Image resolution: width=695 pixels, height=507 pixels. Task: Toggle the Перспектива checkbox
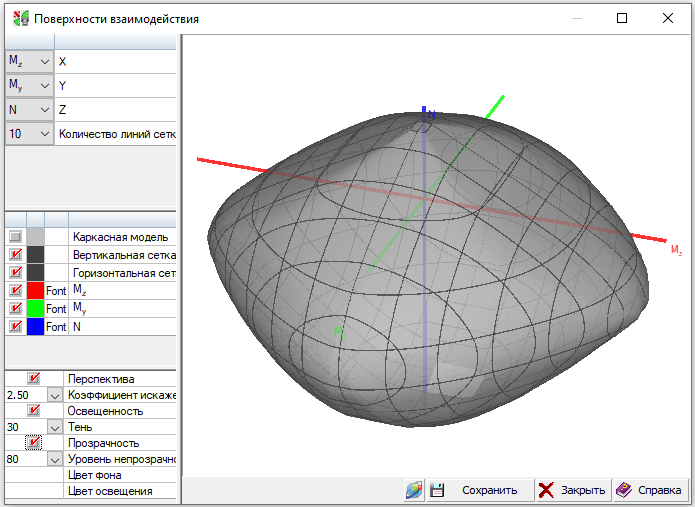pyautogui.click(x=34, y=379)
